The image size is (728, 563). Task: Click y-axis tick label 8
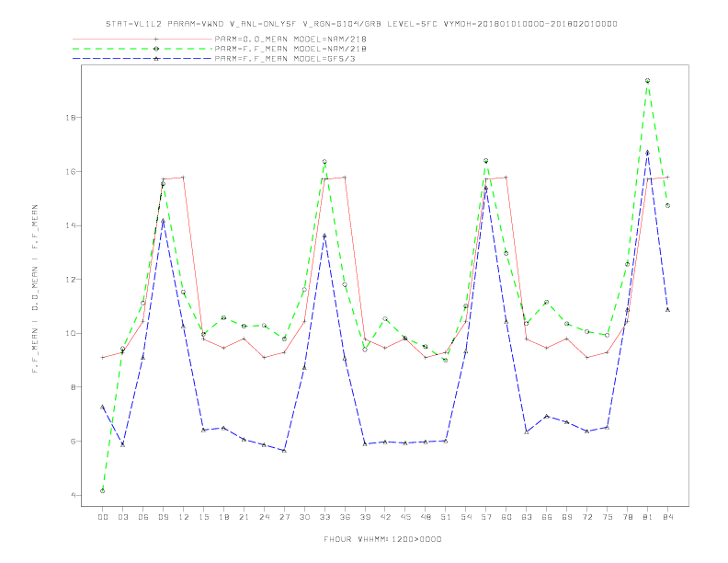[x=74, y=387]
